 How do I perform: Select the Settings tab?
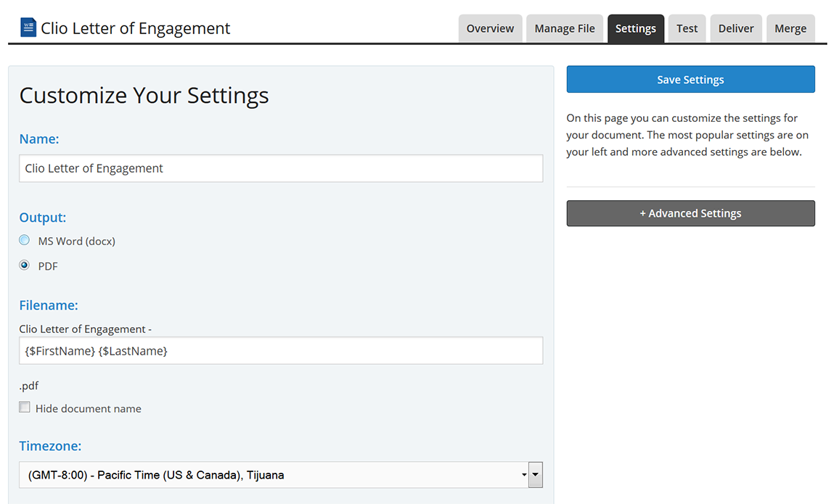pyautogui.click(x=635, y=29)
